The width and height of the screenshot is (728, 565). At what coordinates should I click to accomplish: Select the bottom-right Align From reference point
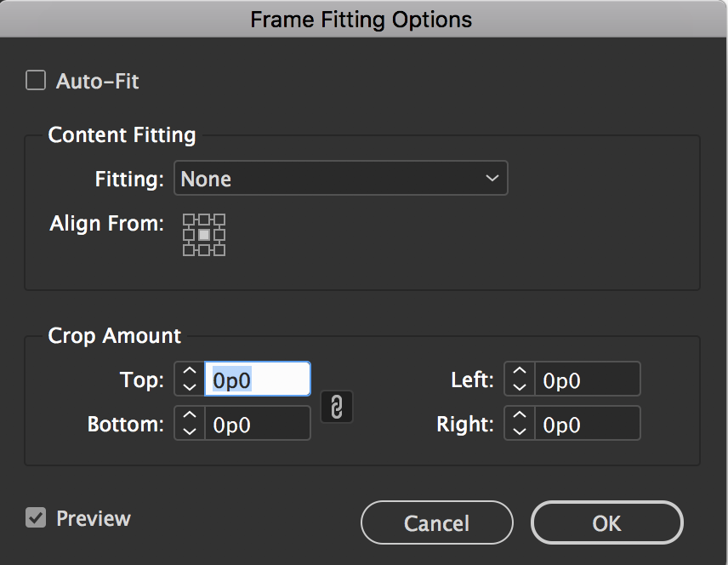219,250
